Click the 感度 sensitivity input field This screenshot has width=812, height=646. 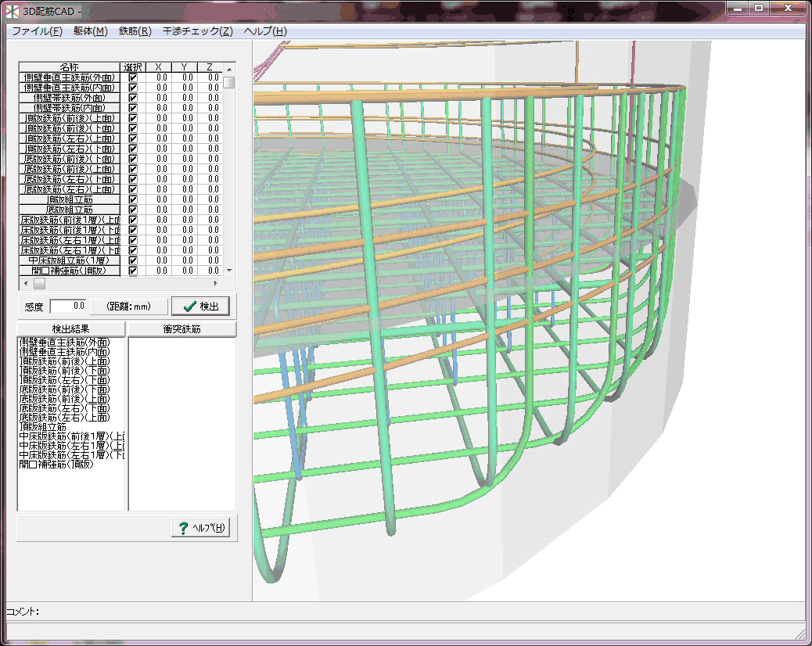(68, 306)
